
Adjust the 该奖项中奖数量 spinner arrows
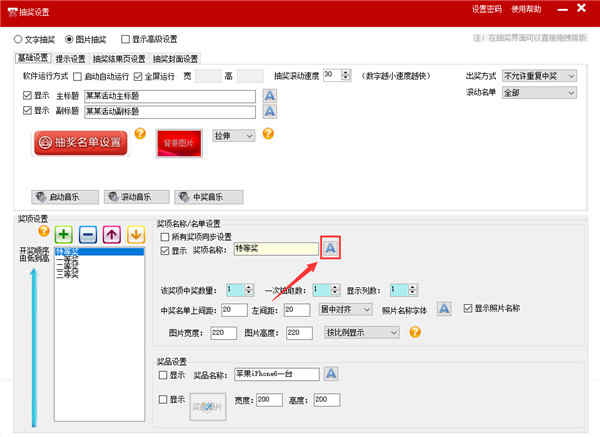[x=249, y=289]
